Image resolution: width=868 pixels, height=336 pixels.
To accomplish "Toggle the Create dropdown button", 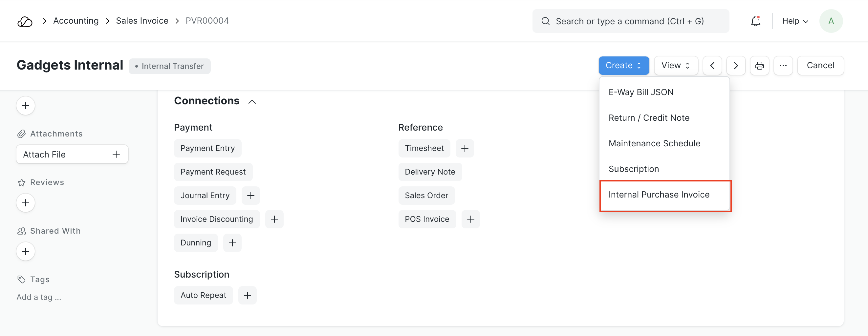I will pyautogui.click(x=623, y=66).
